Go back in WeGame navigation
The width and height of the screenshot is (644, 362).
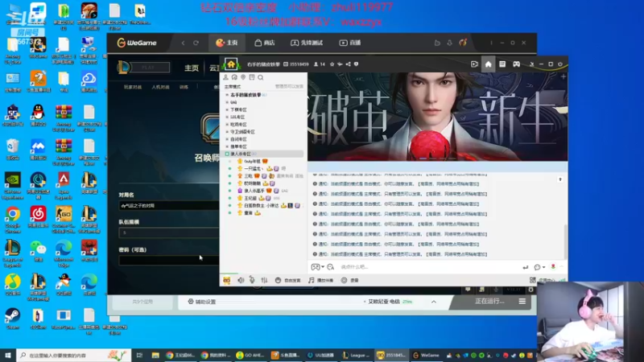184,43
